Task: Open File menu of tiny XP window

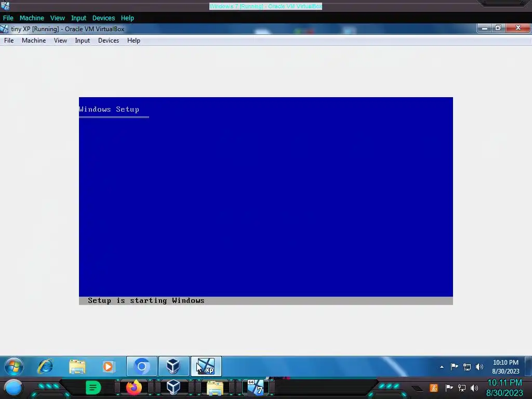Action: tap(9, 41)
